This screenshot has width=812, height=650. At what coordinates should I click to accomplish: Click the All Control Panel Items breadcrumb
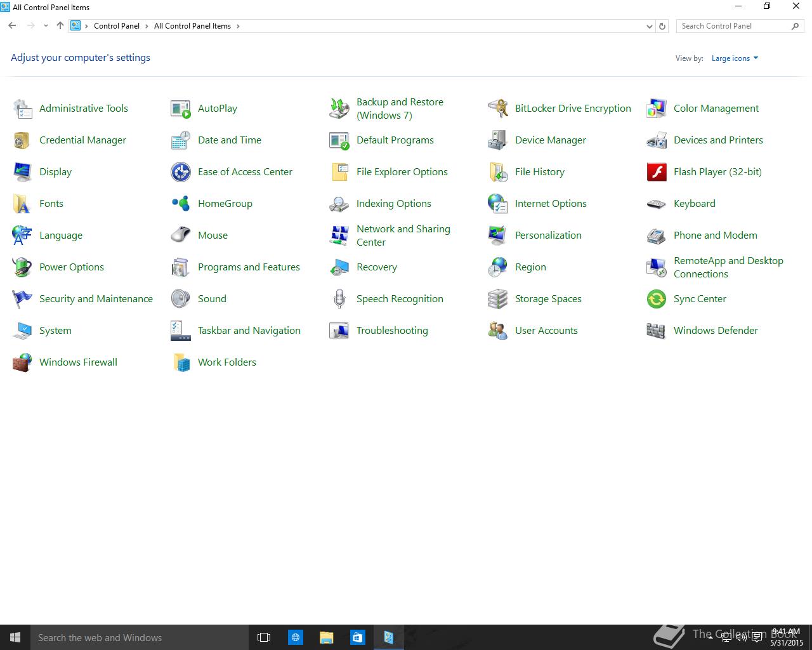pyautogui.click(x=192, y=26)
